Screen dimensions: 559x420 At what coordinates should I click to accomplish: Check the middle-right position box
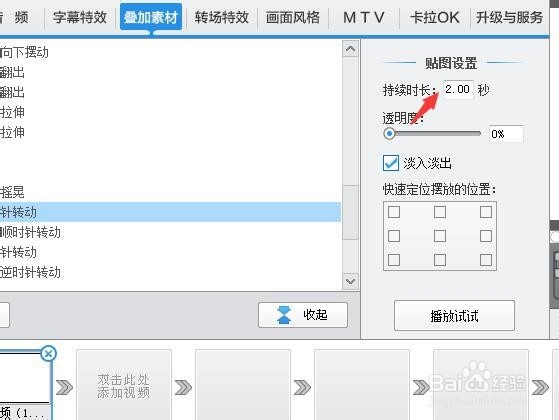(x=486, y=236)
